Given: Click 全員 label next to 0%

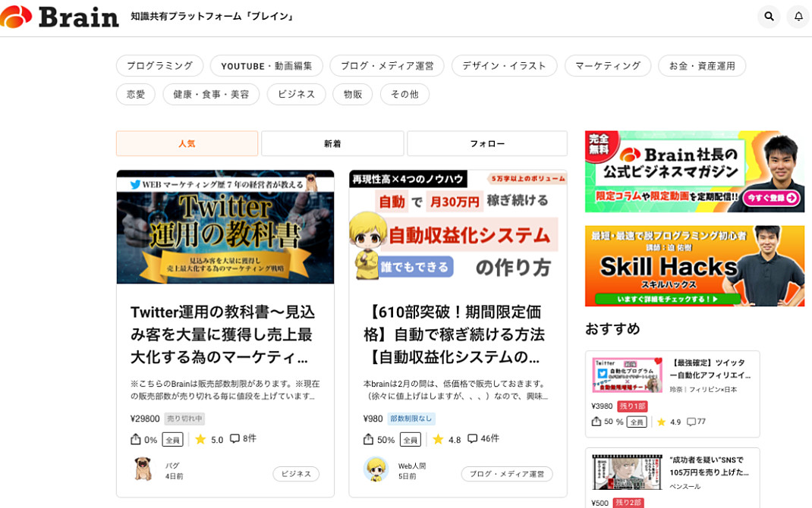Looking at the screenshot, I should 173,440.
